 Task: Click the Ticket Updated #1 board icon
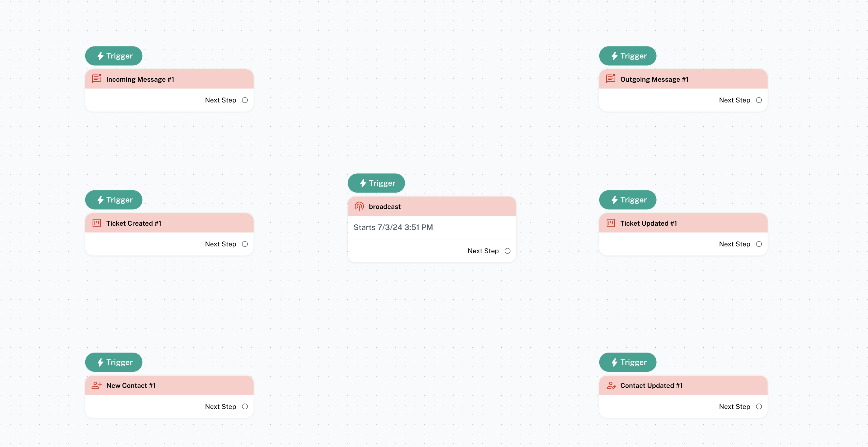(611, 223)
